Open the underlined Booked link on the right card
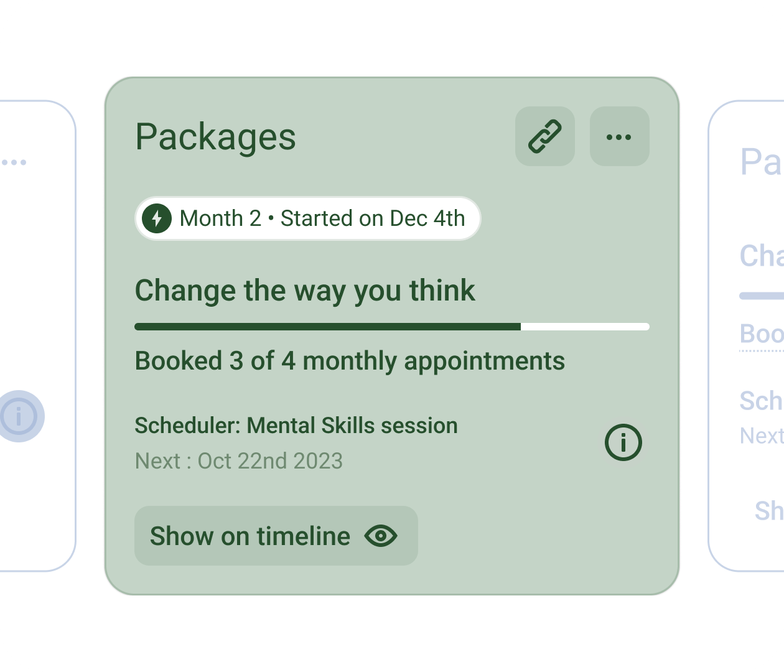Viewport: 784px width, 672px height. click(x=760, y=335)
